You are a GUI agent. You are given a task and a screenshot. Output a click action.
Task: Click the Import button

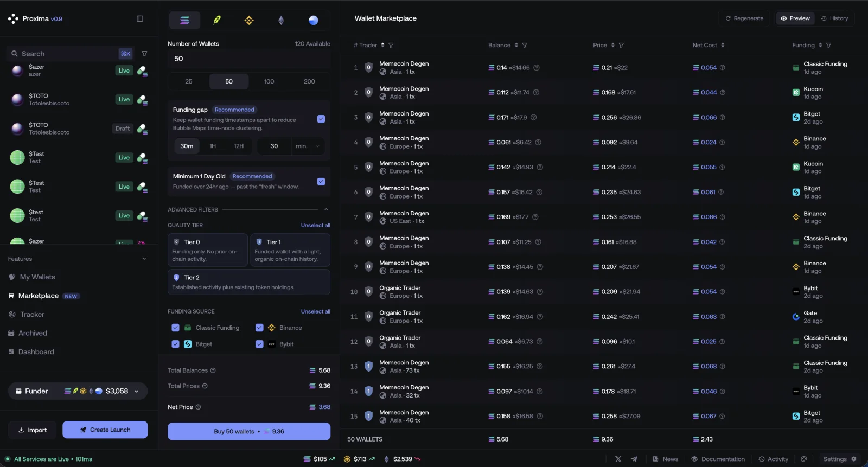[32, 430]
